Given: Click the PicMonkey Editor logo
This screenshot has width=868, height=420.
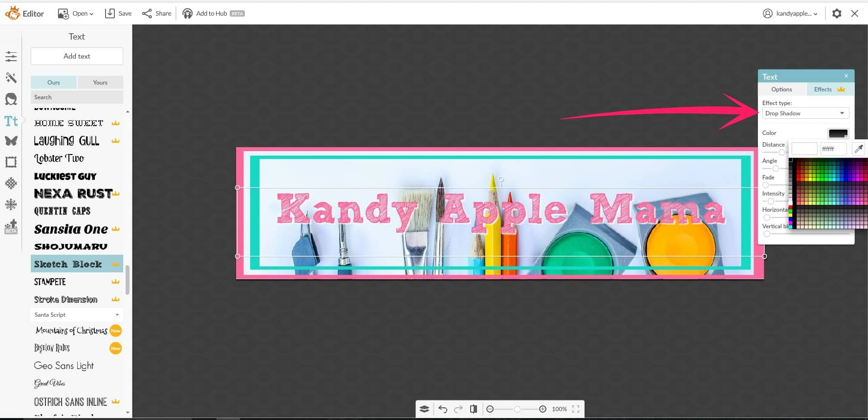Looking at the screenshot, I should click(x=24, y=13).
